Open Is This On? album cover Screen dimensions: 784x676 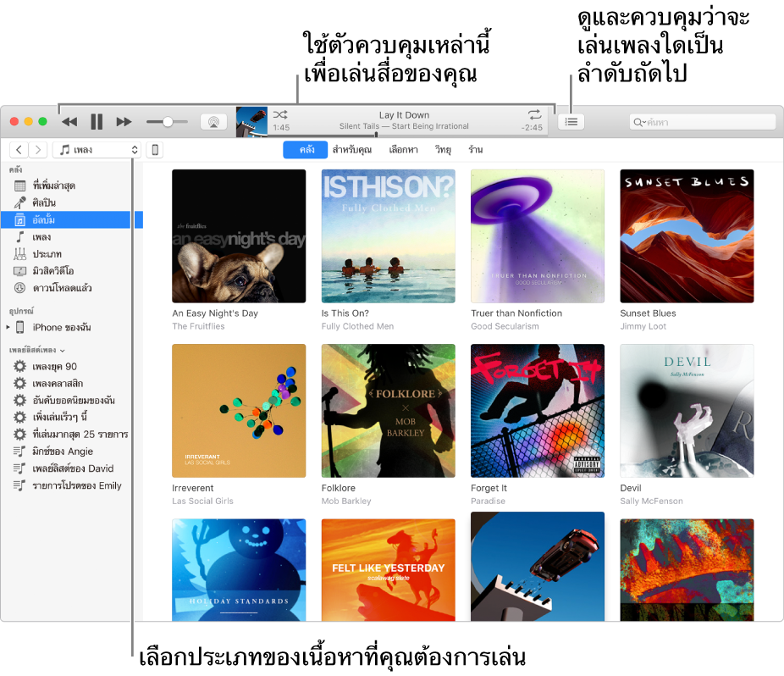(389, 236)
